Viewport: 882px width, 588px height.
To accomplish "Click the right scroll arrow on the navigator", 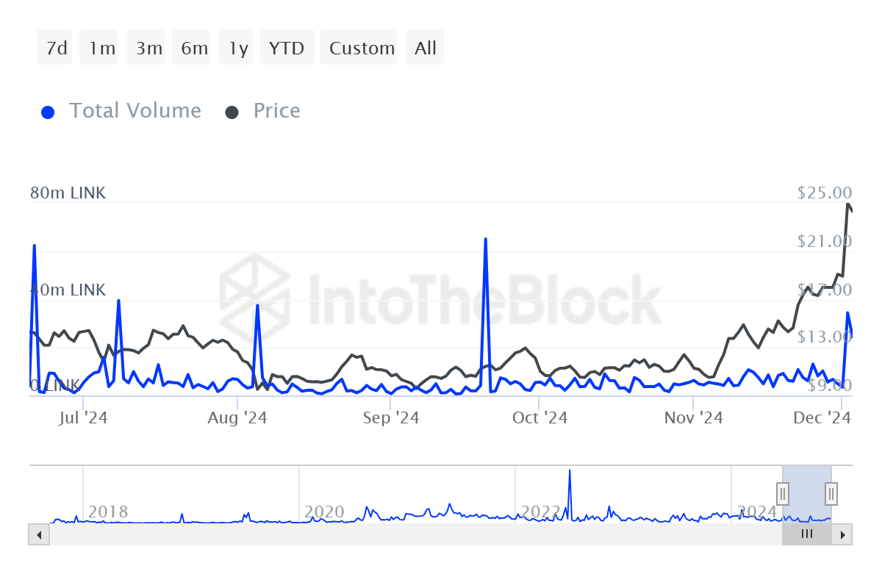I will point(844,534).
